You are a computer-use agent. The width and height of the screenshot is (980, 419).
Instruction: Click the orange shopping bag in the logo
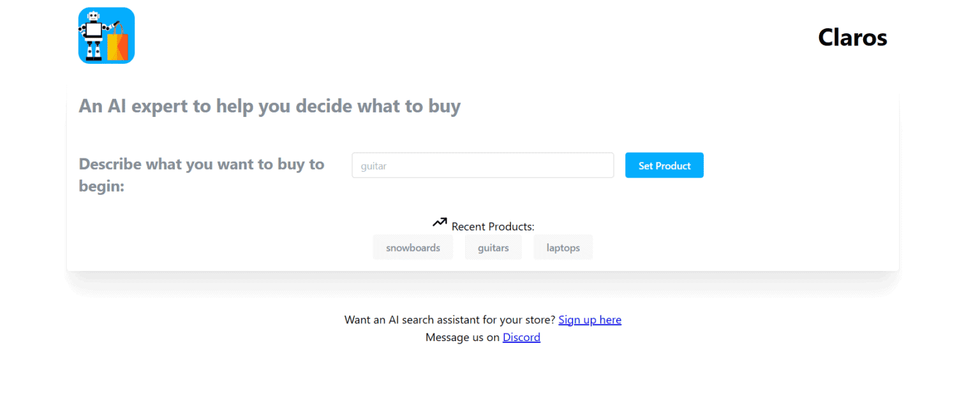tap(117, 45)
